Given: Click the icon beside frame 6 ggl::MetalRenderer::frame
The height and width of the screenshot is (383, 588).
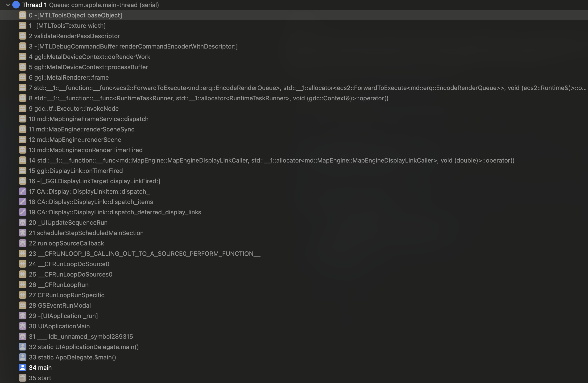Looking at the screenshot, I should pos(22,77).
